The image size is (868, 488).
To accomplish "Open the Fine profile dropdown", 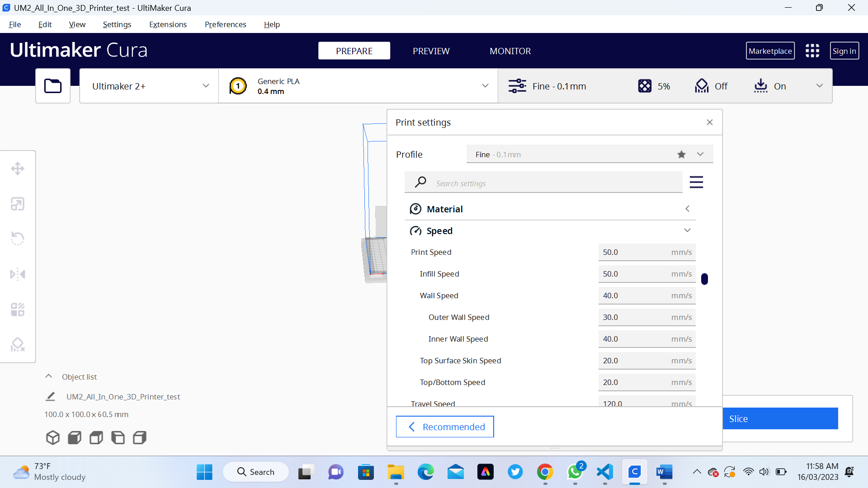I will point(590,154).
